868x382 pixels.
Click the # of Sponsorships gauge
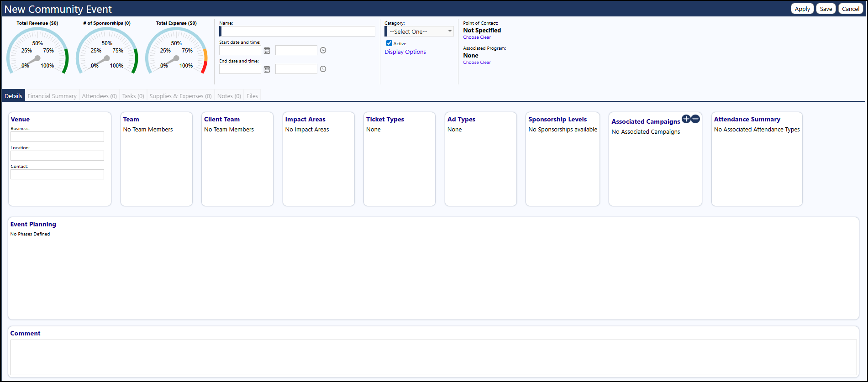coord(107,50)
